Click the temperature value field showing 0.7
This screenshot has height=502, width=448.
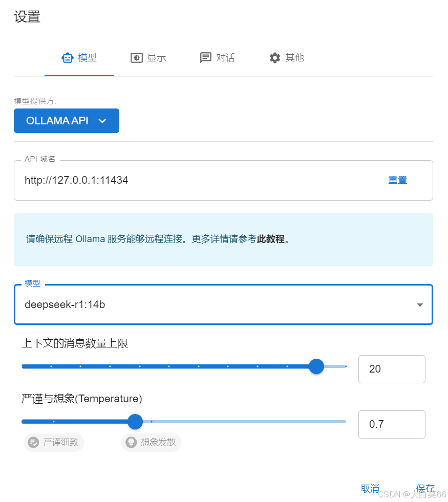coord(392,424)
